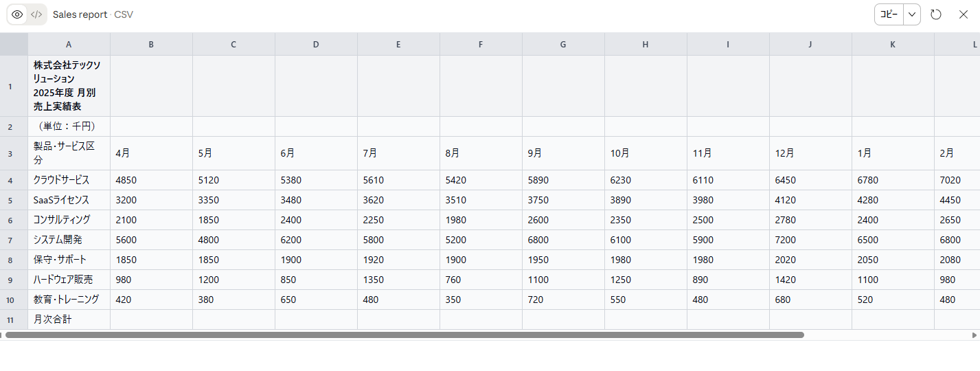
Task: Click the select-all corner cell
Action: click(x=14, y=44)
